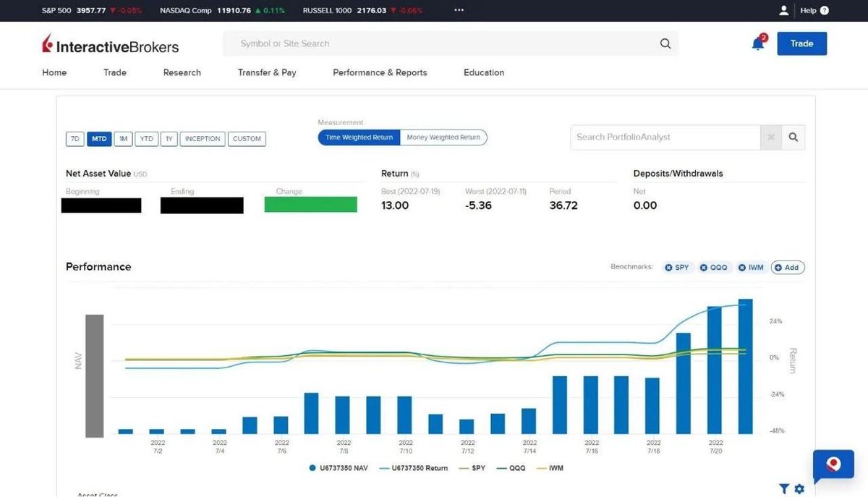Remove the SPY benchmark chip
The image size is (868, 497).
(x=669, y=268)
